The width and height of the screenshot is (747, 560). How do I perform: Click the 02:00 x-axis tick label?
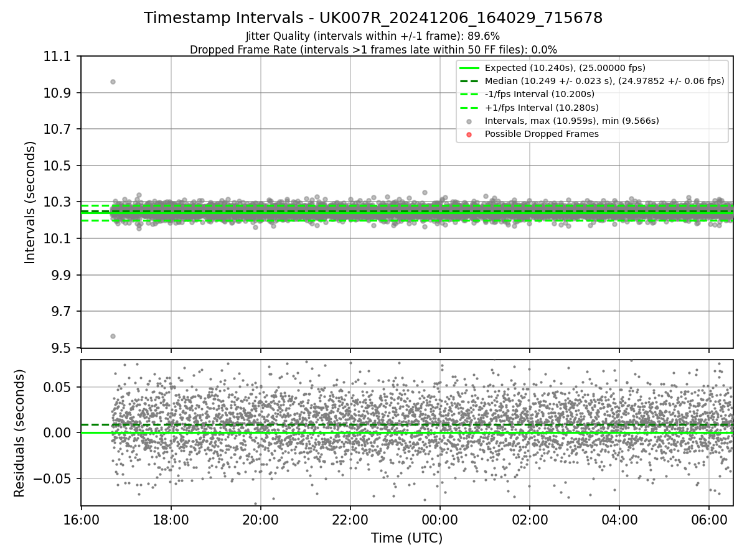pyautogui.click(x=529, y=520)
